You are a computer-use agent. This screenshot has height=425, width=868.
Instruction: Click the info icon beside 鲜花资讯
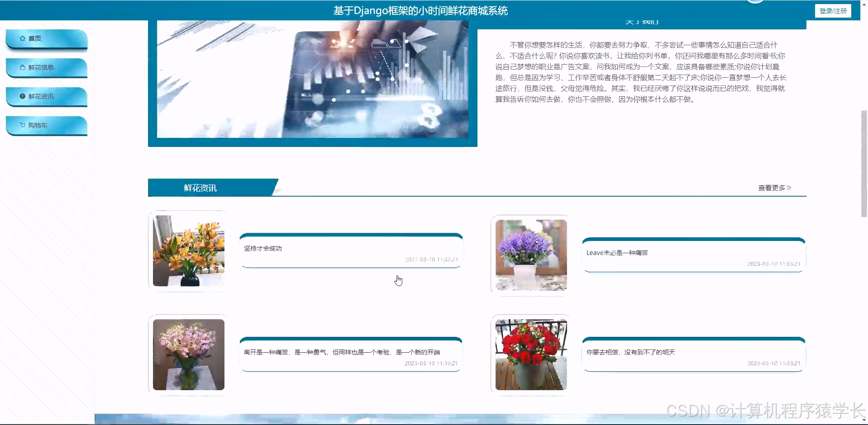(x=23, y=96)
